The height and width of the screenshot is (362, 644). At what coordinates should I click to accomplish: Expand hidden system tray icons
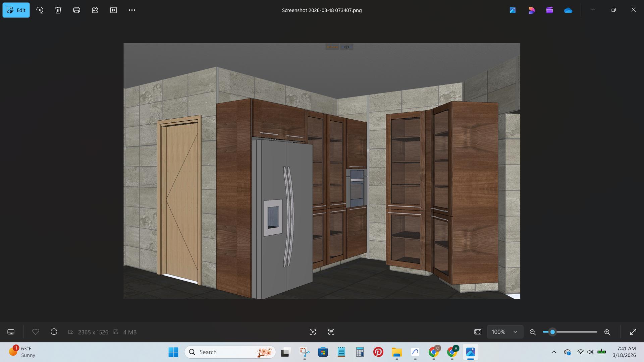tap(554, 352)
